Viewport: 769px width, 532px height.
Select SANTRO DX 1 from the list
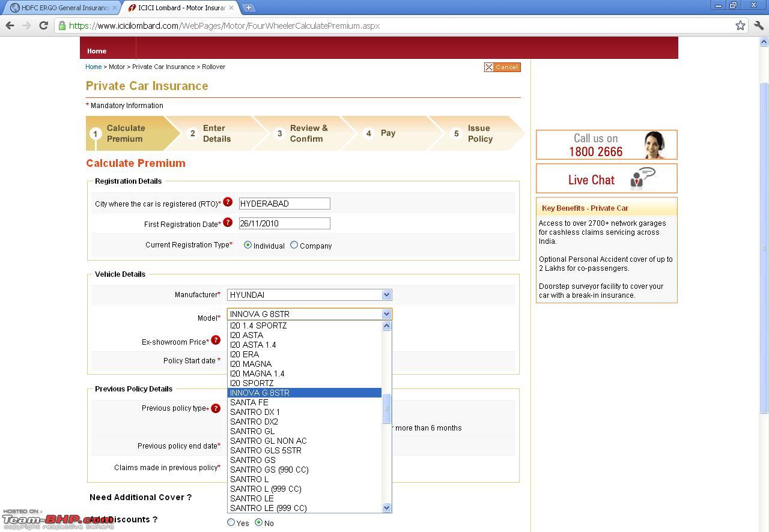[x=305, y=412]
